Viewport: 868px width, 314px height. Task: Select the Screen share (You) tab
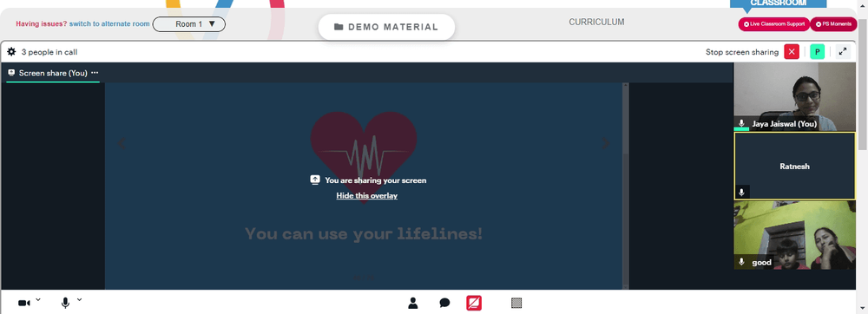(53, 73)
